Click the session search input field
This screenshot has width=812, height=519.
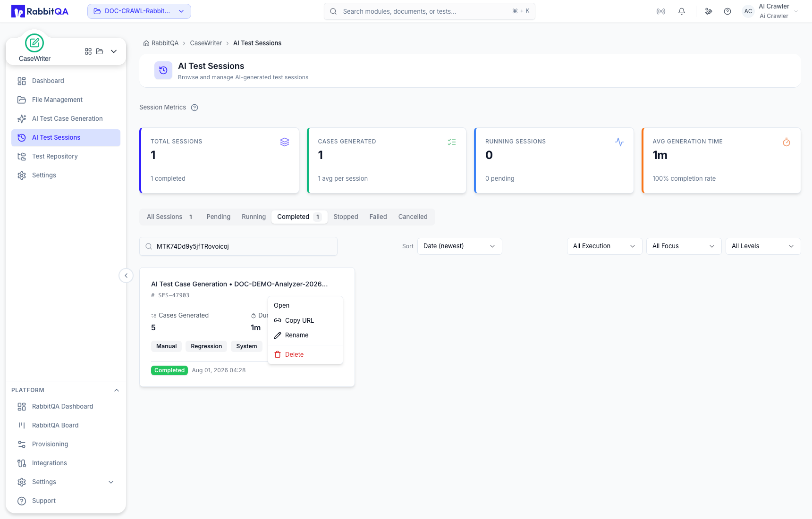tap(238, 246)
